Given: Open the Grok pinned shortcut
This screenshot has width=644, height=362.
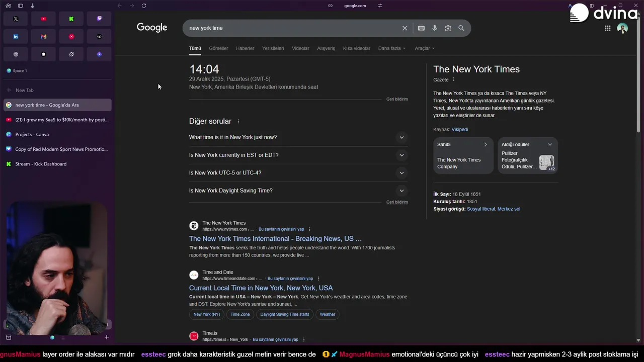Looking at the screenshot, I should pyautogui.click(x=71, y=54).
